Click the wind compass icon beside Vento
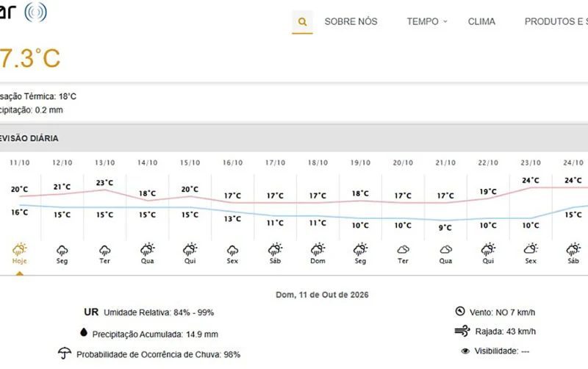The height and width of the screenshot is (369, 588). tap(460, 311)
